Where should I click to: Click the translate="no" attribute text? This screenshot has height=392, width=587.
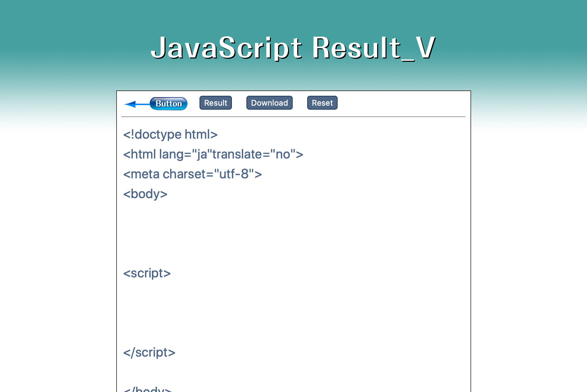pyautogui.click(x=252, y=155)
